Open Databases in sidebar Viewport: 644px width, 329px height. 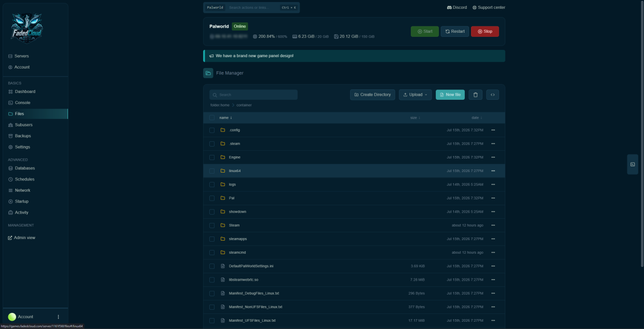25,168
